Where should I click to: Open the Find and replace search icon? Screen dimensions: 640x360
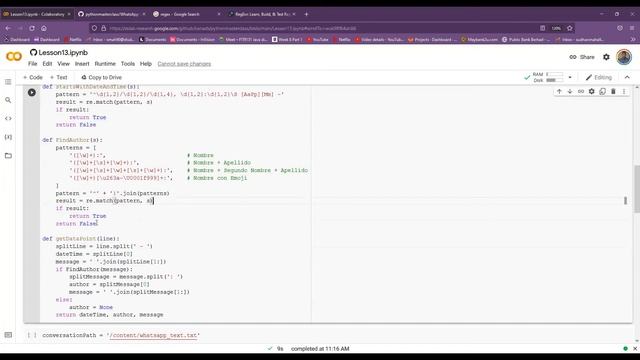(8, 100)
